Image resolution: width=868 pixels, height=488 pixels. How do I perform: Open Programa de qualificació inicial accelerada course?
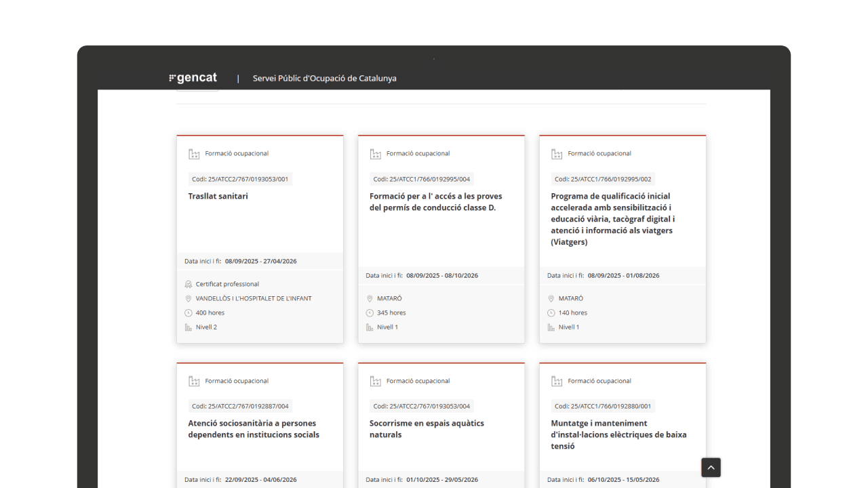[612, 219]
